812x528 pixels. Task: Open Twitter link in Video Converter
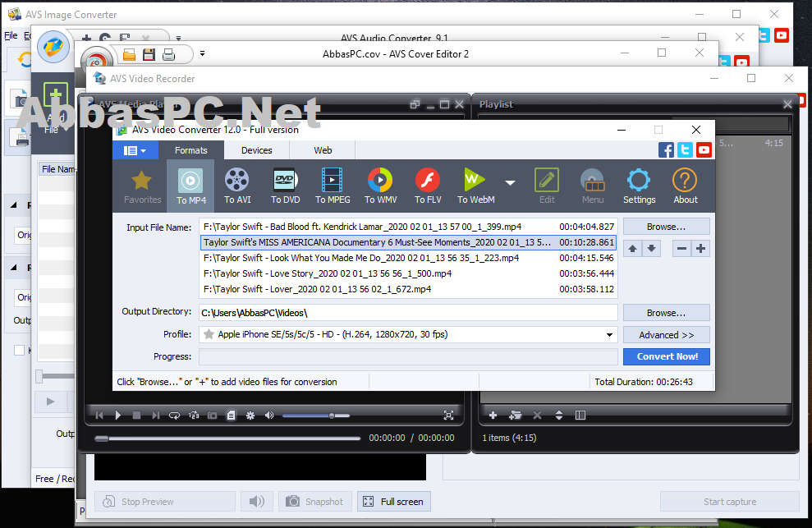tap(685, 150)
